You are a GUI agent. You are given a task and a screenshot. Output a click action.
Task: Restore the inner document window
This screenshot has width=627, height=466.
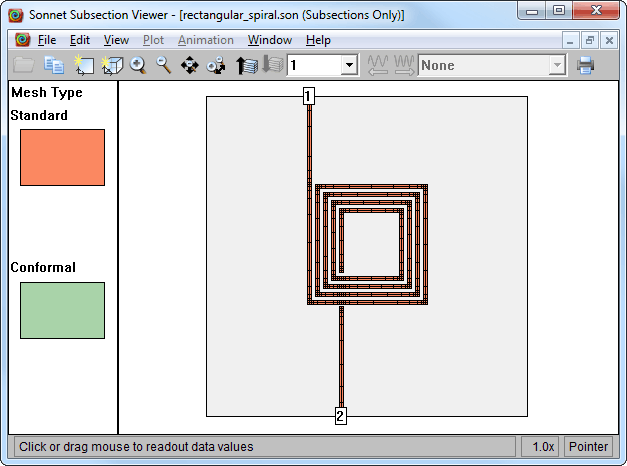point(590,41)
